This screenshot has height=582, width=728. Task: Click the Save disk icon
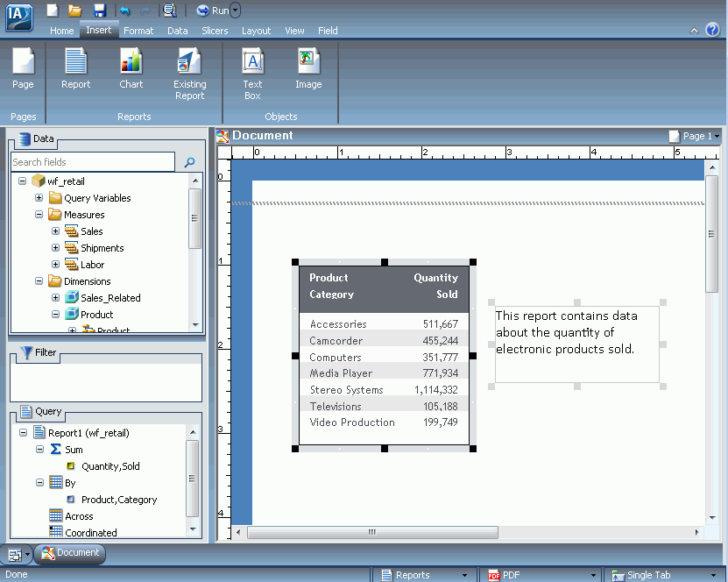click(99, 11)
